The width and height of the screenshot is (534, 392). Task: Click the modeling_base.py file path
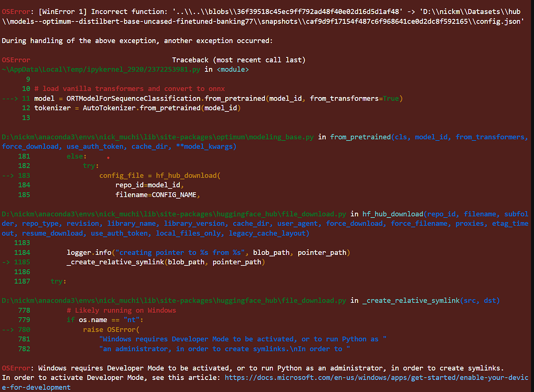[x=156, y=137]
